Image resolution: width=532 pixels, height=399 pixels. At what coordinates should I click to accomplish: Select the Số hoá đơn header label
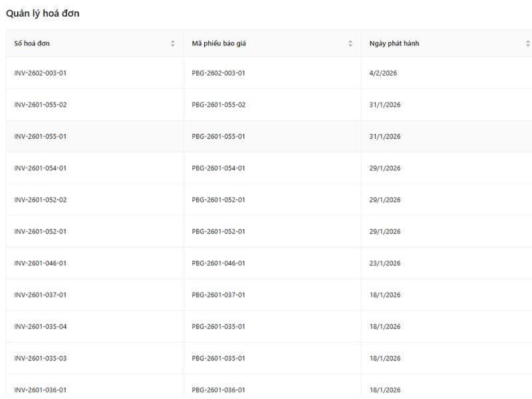(32, 44)
